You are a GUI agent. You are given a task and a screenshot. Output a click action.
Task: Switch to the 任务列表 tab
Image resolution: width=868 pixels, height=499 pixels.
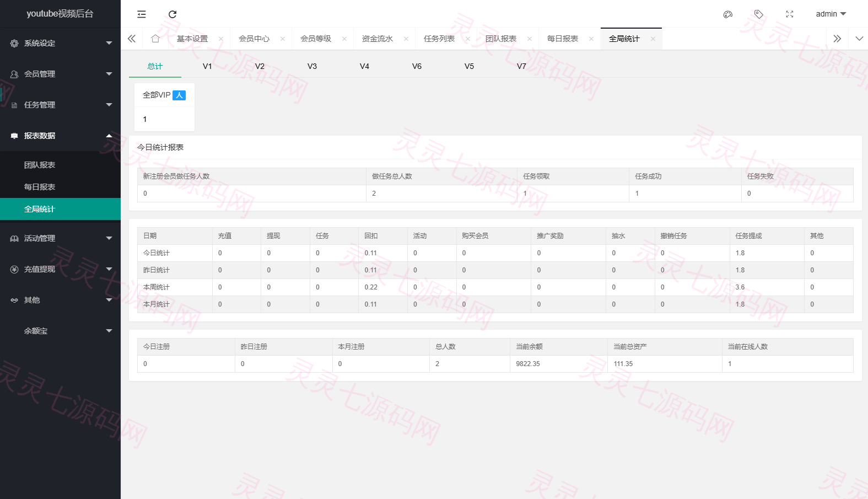point(439,39)
